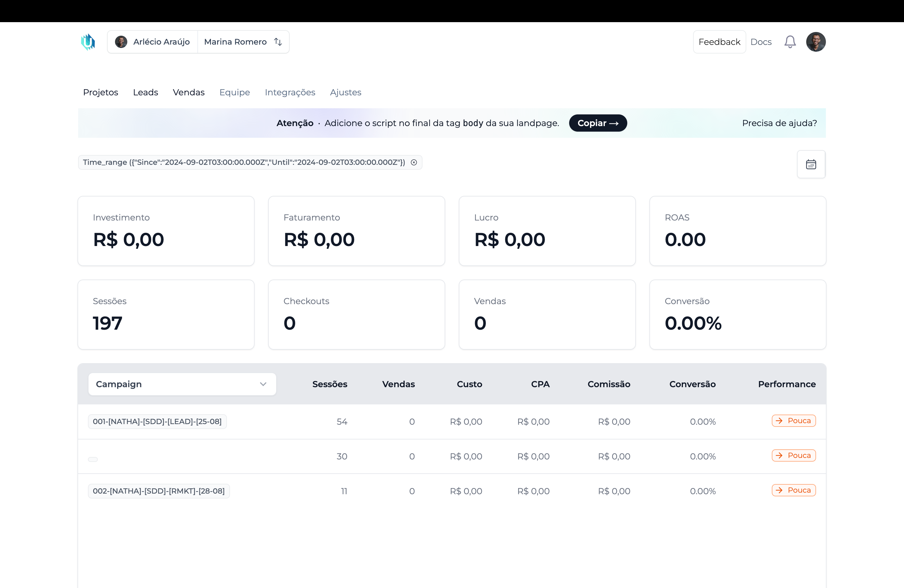Image resolution: width=904 pixels, height=588 pixels.
Task: Click the Sessões 197 card
Action: click(166, 315)
